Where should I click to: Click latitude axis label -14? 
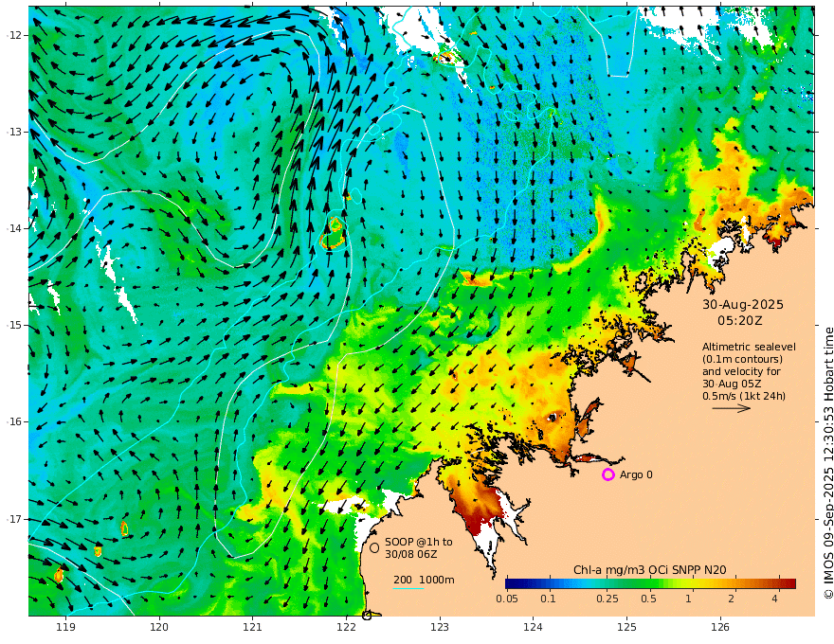click(x=14, y=228)
